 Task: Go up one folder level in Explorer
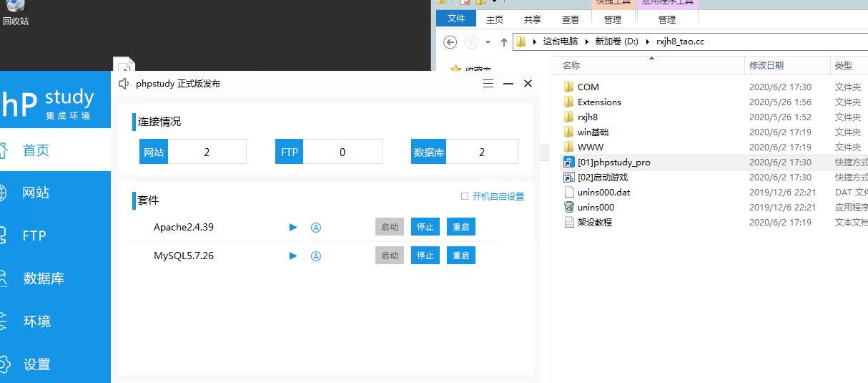coord(504,42)
